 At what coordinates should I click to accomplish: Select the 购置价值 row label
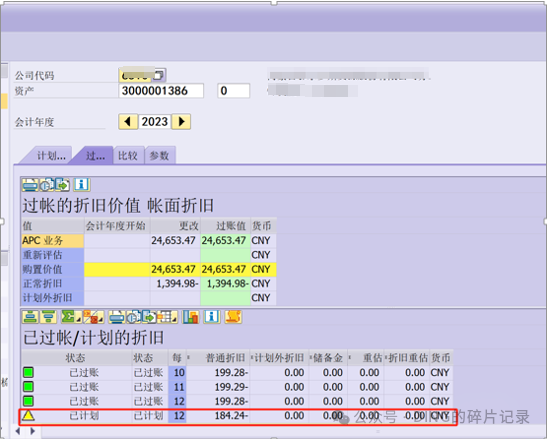pyautogui.click(x=52, y=269)
